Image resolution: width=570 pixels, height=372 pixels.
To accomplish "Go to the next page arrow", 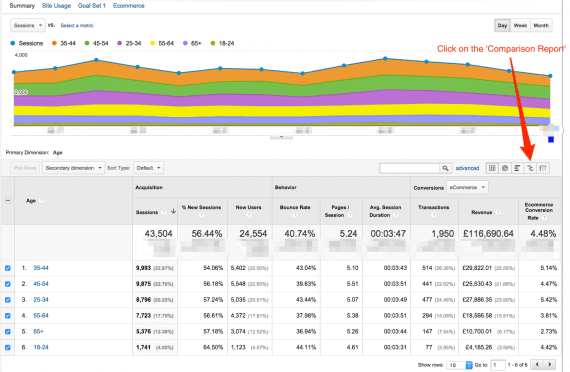I will (x=550, y=364).
